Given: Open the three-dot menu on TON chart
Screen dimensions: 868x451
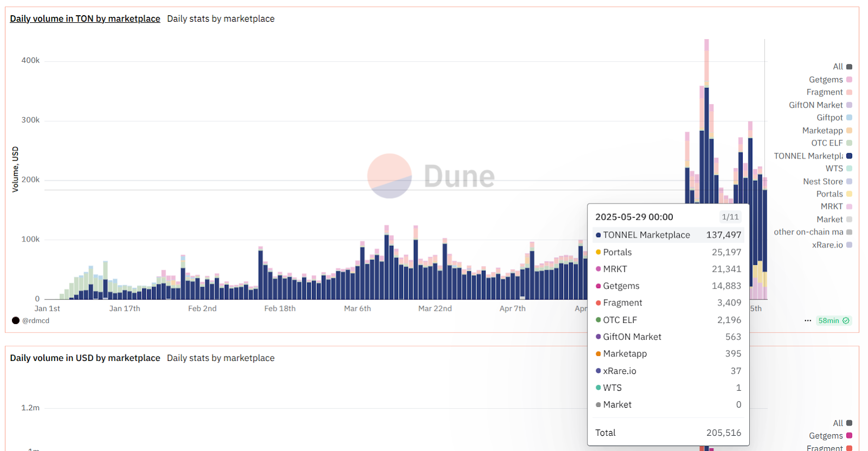Looking at the screenshot, I should coord(808,321).
